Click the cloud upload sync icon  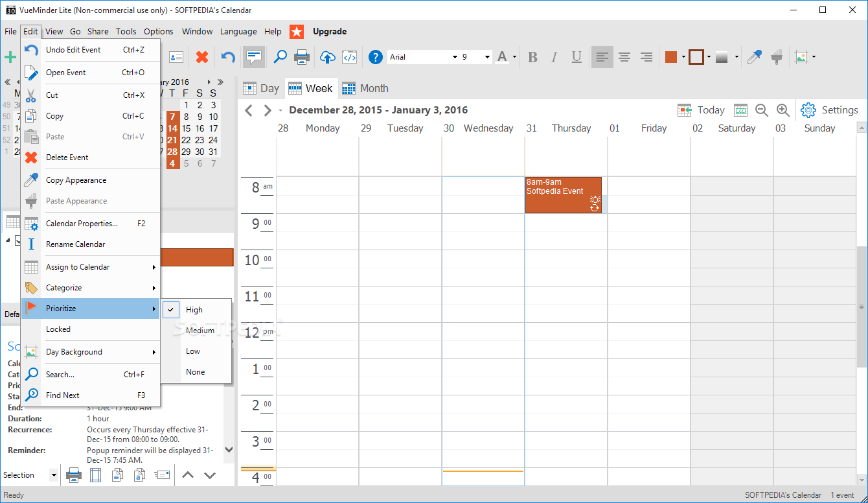click(328, 57)
